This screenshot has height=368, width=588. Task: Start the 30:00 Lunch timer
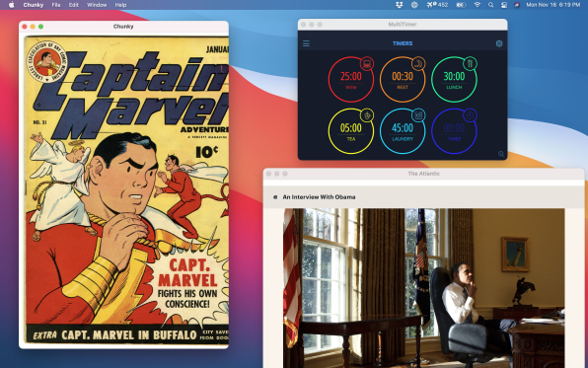point(454,80)
